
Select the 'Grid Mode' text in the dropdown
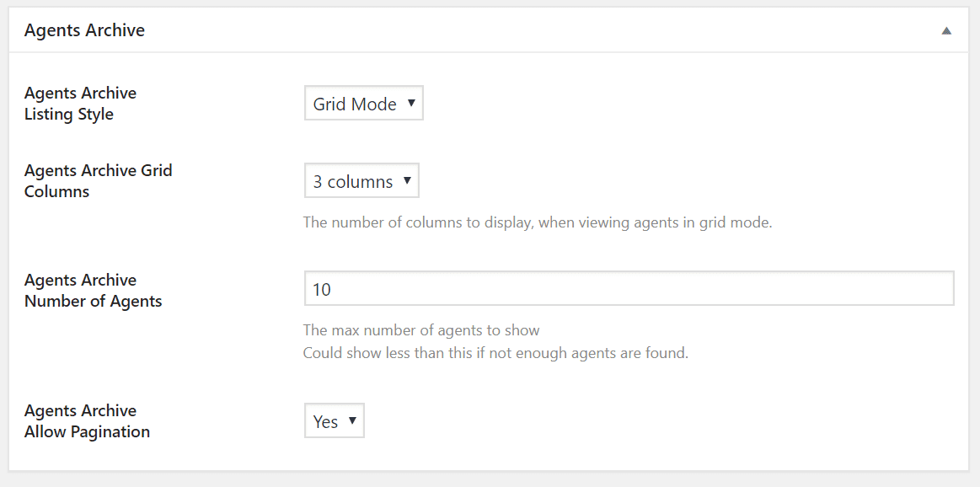[355, 104]
